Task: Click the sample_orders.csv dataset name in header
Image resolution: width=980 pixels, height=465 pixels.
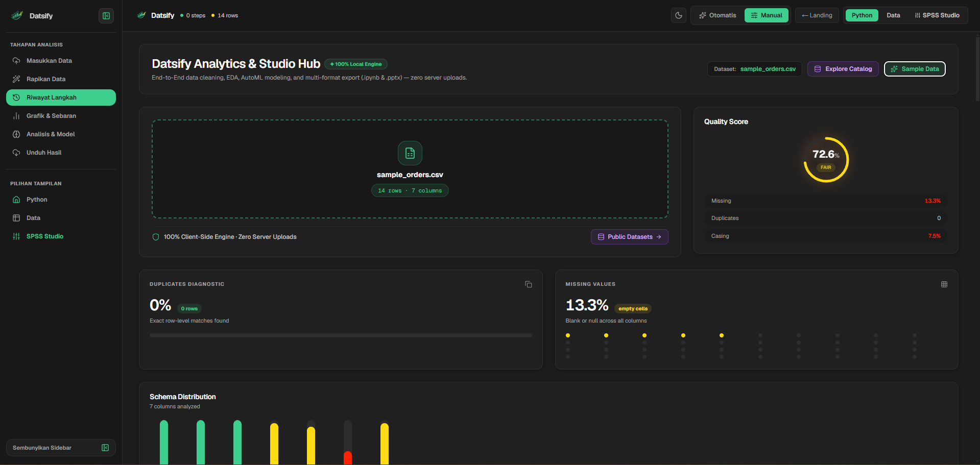Action: tap(768, 69)
